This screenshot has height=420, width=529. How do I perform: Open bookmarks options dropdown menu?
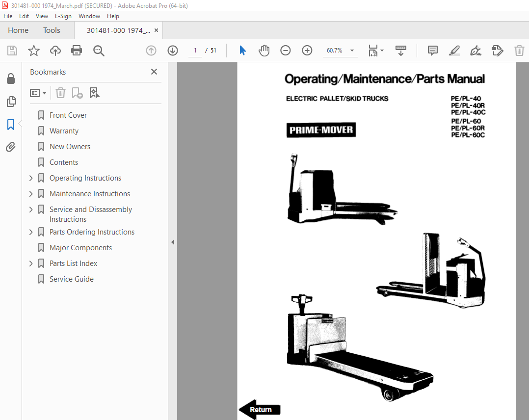(x=38, y=93)
